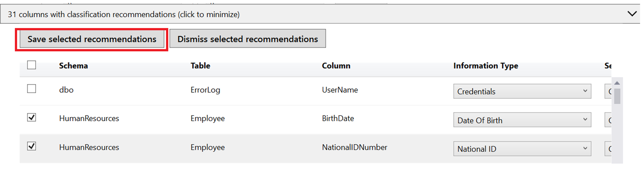Open sensitivity dropdown in the BirthDate row
The height and width of the screenshot is (182, 644).
pos(608,120)
